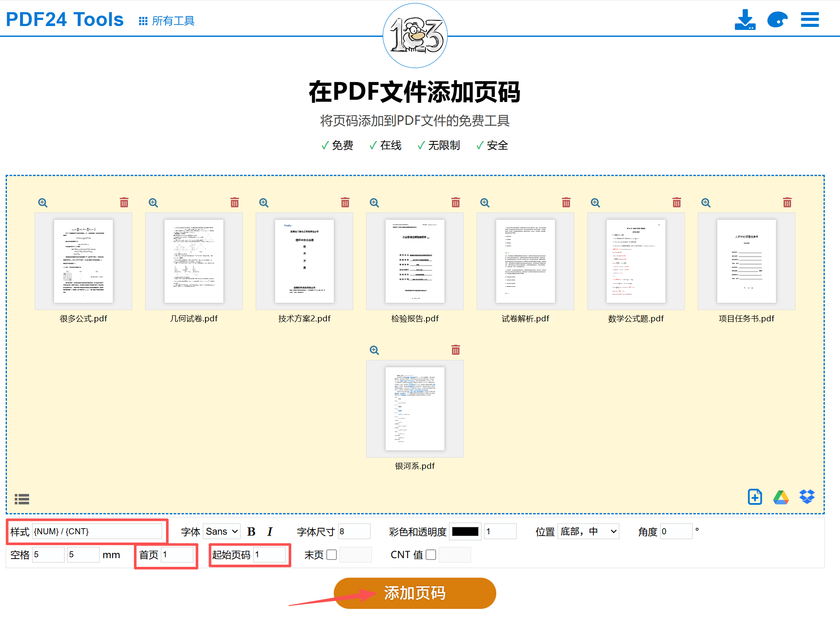Go to the PDF24 Tools homepage link

pos(64,19)
